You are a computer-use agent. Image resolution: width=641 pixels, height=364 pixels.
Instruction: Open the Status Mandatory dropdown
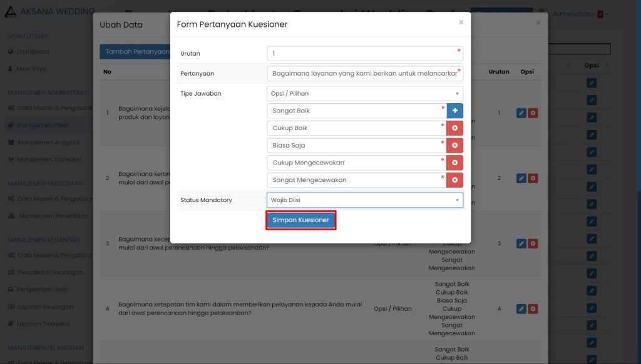(x=365, y=200)
